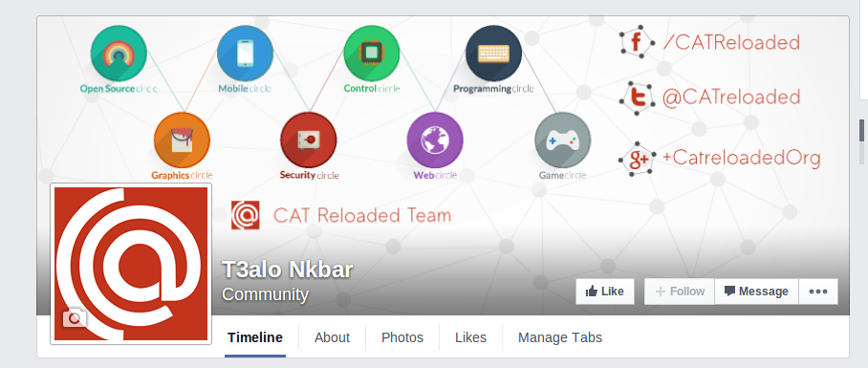Click the +CatreloadedOrg text
This screenshot has width=868, height=368.
tap(741, 159)
